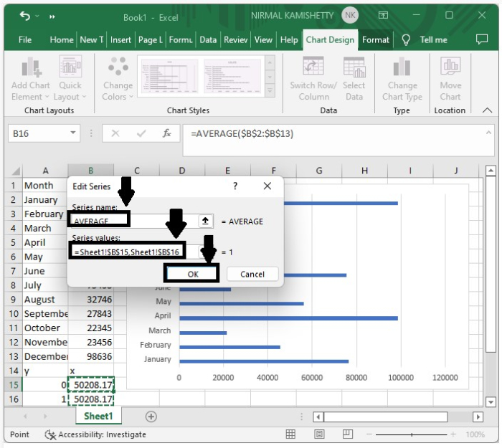Open Add Chart Element dropdown
Viewport: 502px width, 448px height.
[x=30, y=79]
